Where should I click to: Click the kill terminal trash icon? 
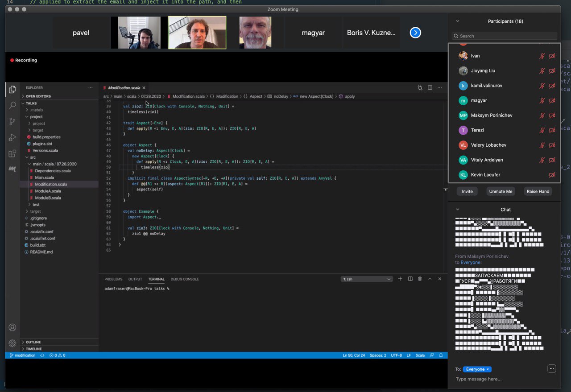coord(420,279)
